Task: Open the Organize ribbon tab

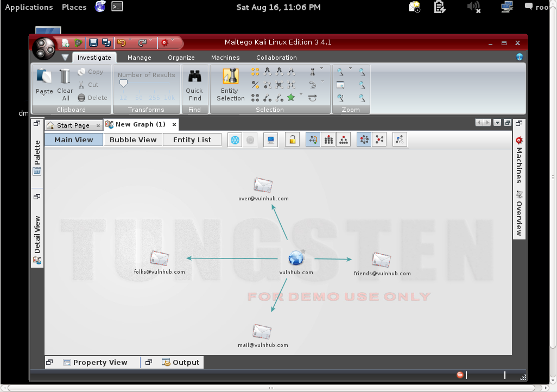Action: pyautogui.click(x=181, y=58)
